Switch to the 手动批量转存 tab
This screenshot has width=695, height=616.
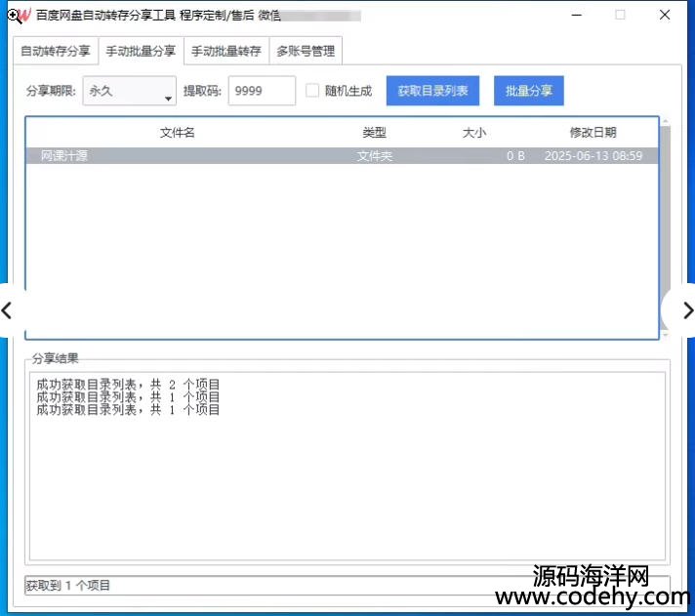click(225, 51)
